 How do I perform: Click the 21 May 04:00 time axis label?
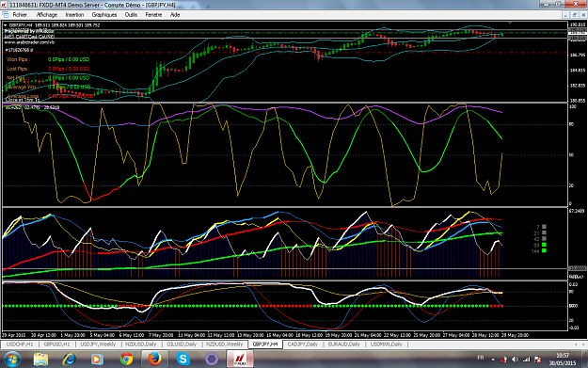368,335
